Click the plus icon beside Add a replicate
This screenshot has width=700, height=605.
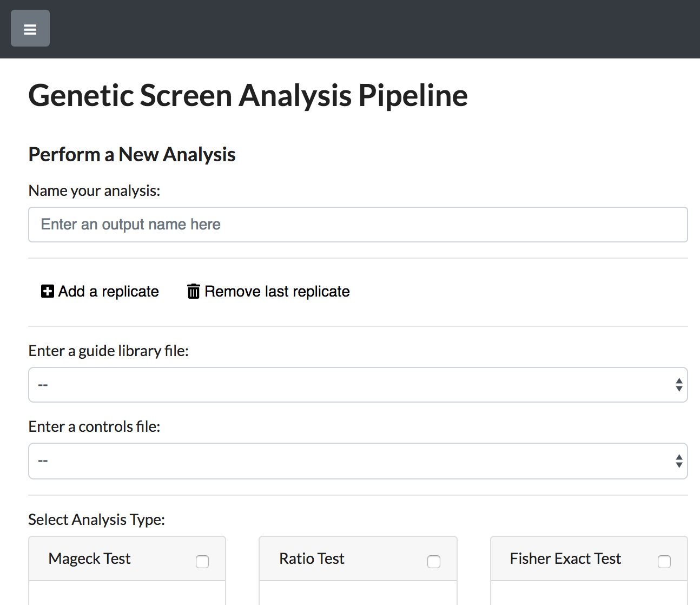pos(47,291)
